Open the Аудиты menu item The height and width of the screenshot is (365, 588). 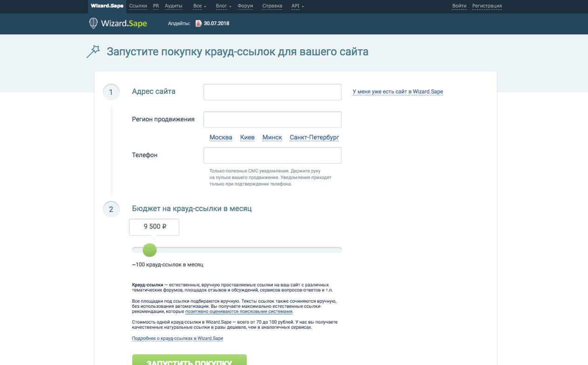click(x=174, y=6)
